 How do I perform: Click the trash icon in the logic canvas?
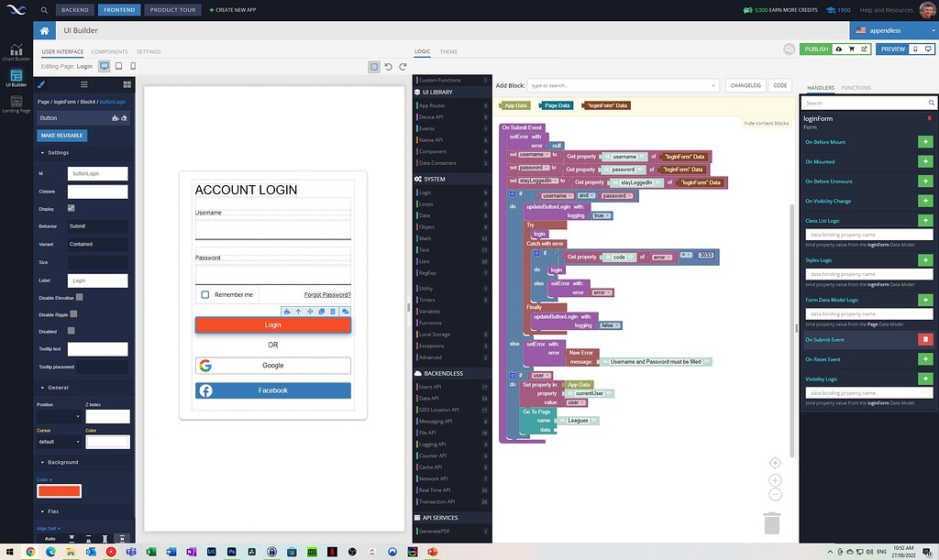click(773, 522)
